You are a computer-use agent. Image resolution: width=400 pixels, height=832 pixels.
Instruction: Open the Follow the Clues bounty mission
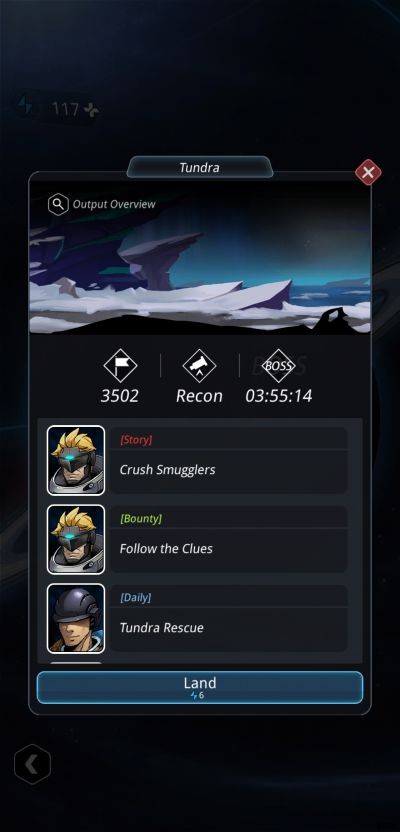[229, 540]
